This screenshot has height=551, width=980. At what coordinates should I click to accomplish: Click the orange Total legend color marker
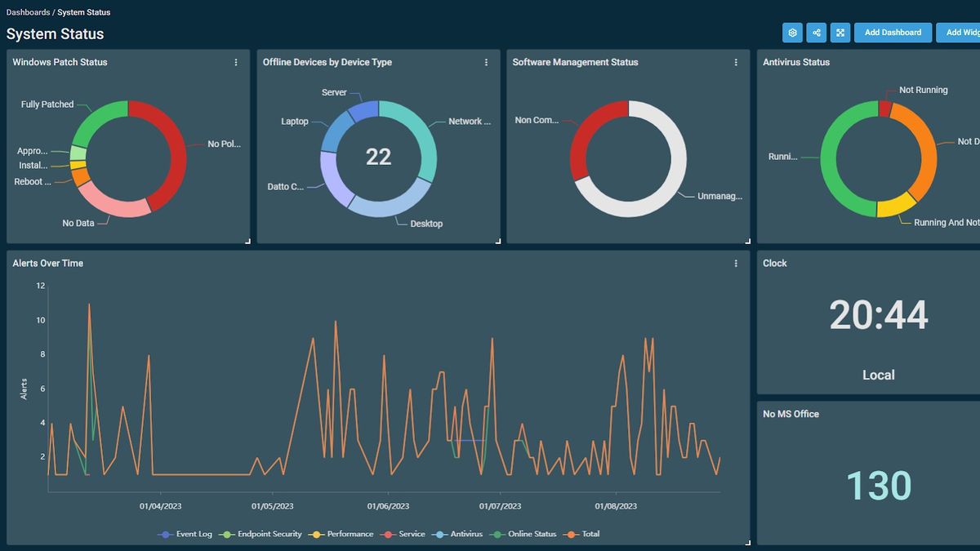569,534
